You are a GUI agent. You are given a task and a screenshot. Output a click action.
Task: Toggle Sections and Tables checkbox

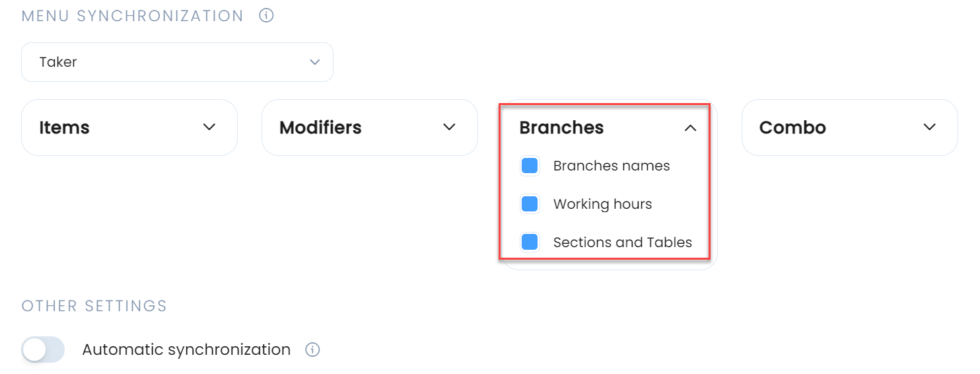tap(530, 243)
